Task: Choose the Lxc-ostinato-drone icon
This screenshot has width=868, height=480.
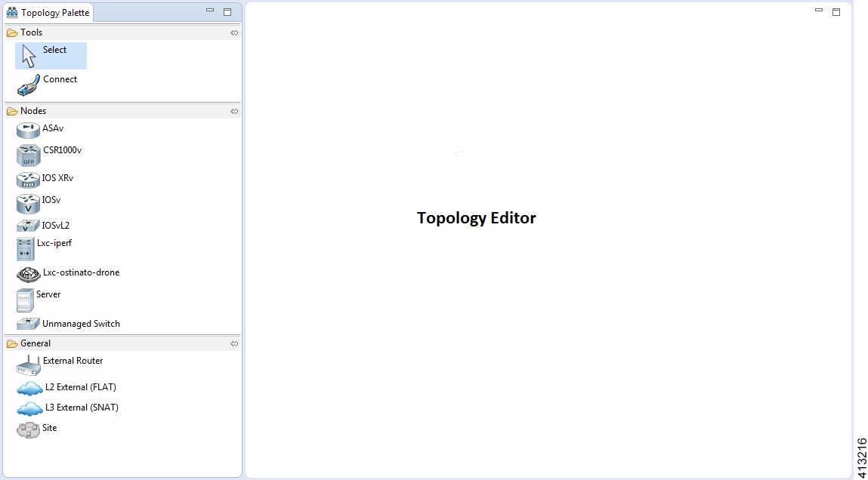Action: pyautogui.click(x=28, y=274)
